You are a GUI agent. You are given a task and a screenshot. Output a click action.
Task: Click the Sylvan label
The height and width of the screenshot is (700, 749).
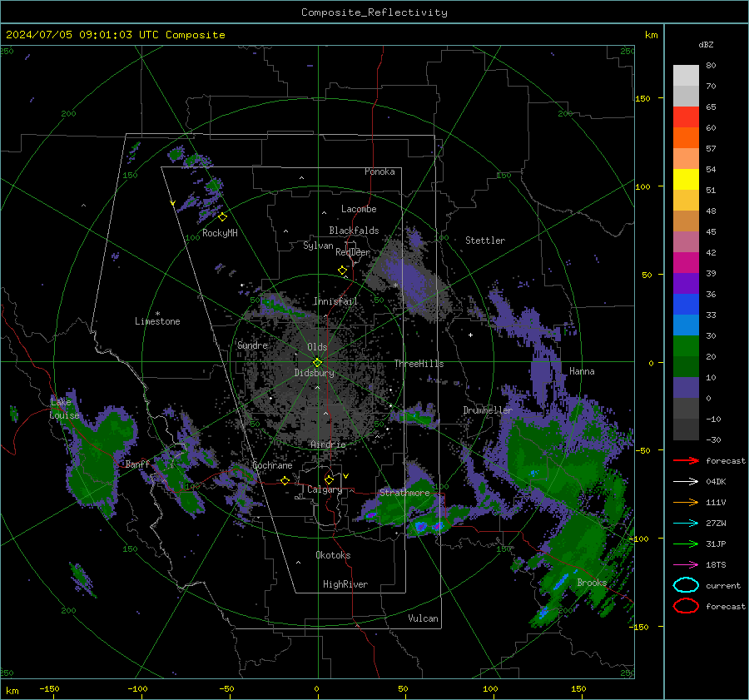[x=318, y=246]
